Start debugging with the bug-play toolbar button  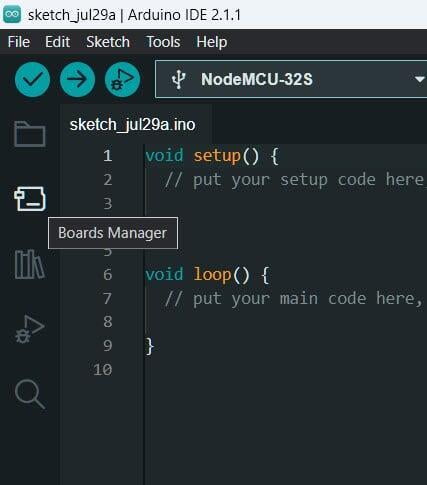pyautogui.click(x=122, y=80)
